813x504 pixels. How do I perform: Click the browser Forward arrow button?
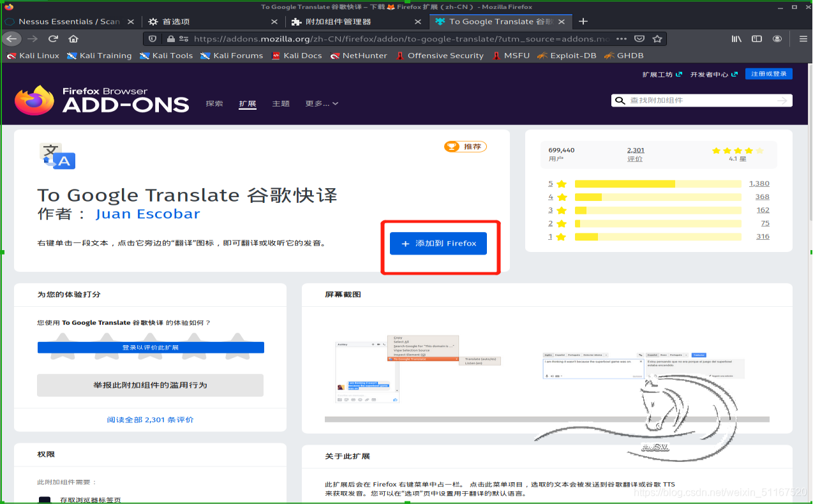[x=33, y=39]
